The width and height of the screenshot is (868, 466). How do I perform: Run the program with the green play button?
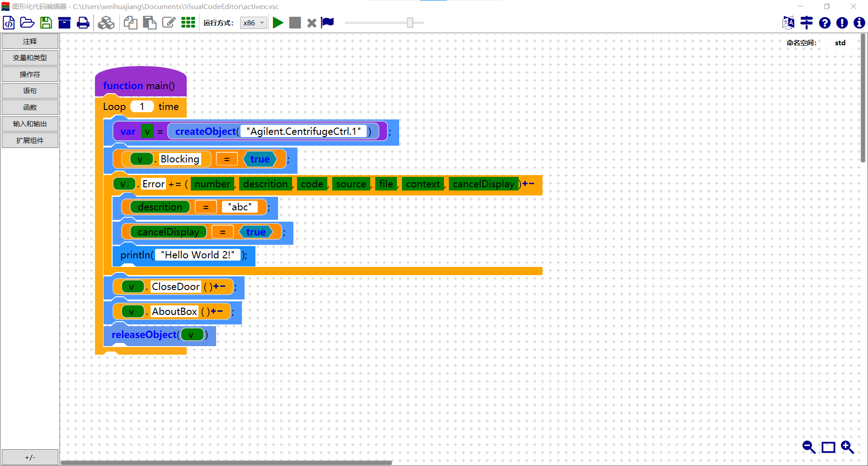coord(278,23)
